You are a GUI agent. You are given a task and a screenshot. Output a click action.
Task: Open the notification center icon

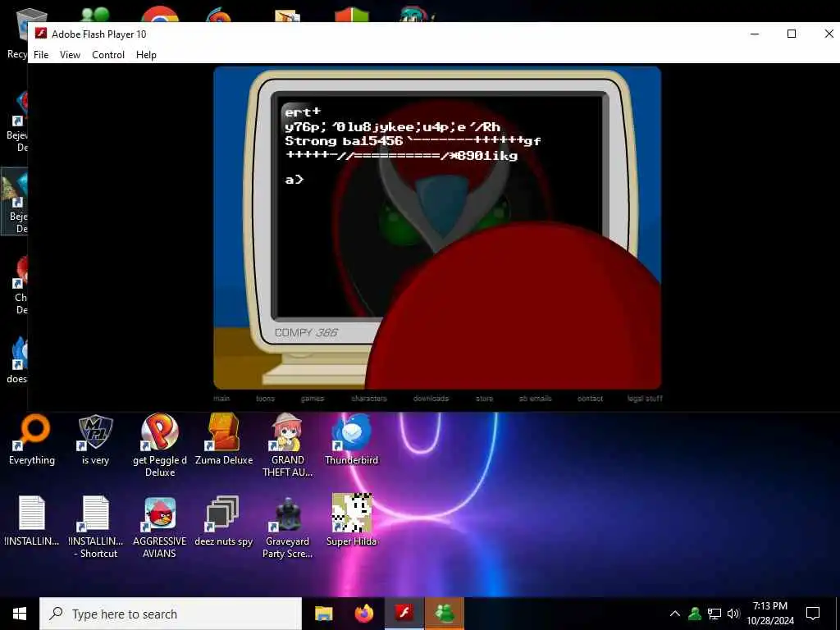tap(813, 614)
